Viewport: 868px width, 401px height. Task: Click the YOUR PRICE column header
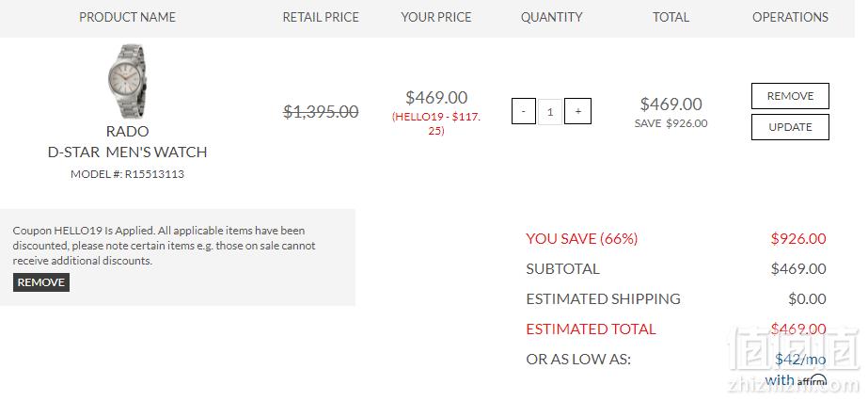[436, 17]
